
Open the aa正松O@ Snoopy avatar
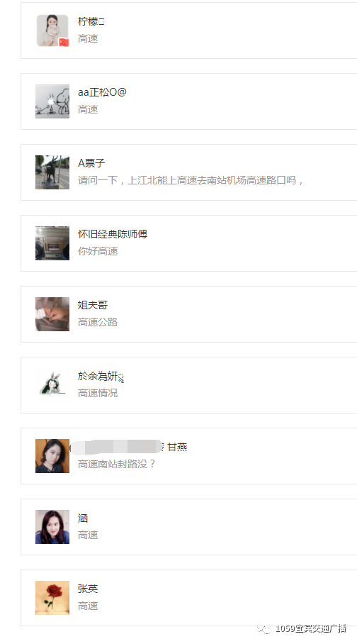click(x=52, y=101)
